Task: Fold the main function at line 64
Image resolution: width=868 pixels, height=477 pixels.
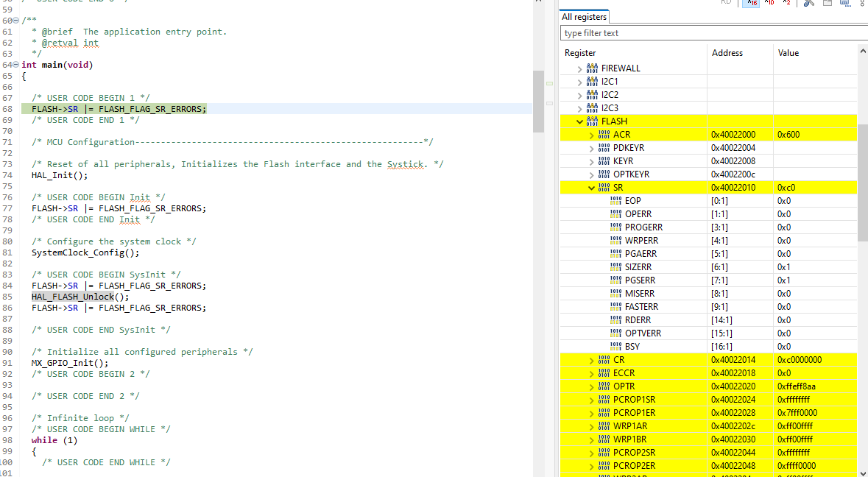Action: 16,65
